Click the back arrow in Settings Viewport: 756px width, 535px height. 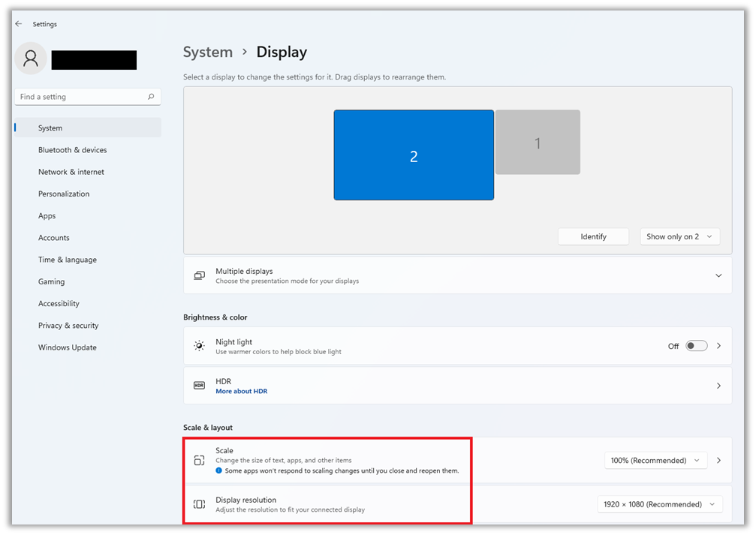(x=19, y=24)
